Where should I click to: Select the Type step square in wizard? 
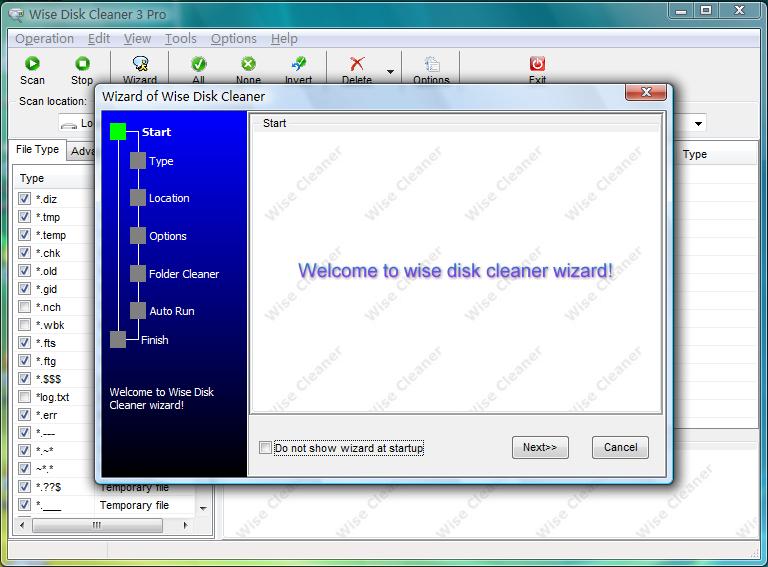(x=138, y=161)
